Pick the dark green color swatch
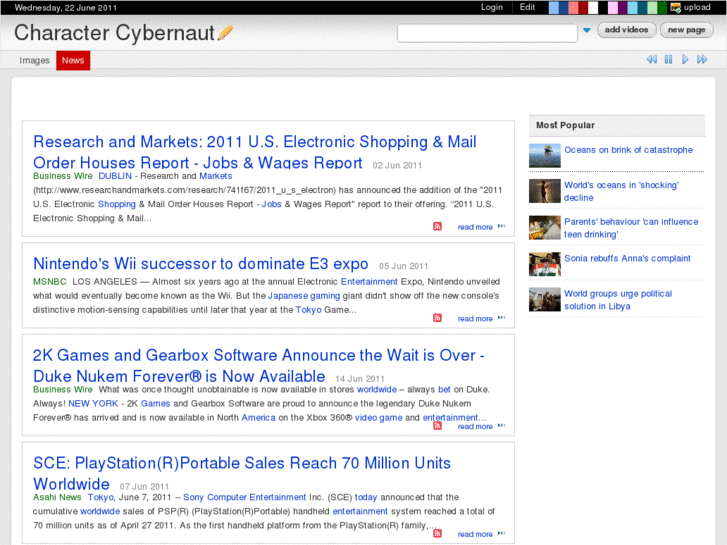This screenshot has height=545, width=727. (x=662, y=7)
